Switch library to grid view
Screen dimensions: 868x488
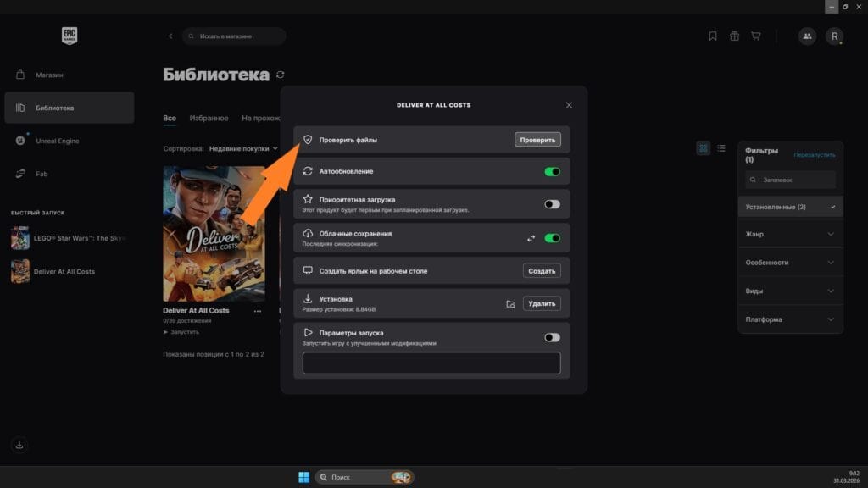[703, 148]
